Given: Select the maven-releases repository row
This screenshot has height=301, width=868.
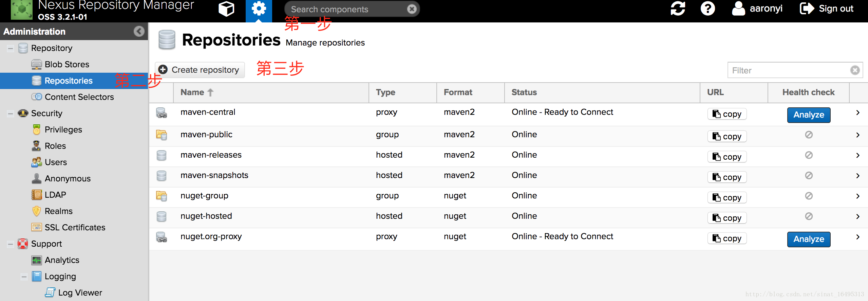Looking at the screenshot, I should point(508,157).
